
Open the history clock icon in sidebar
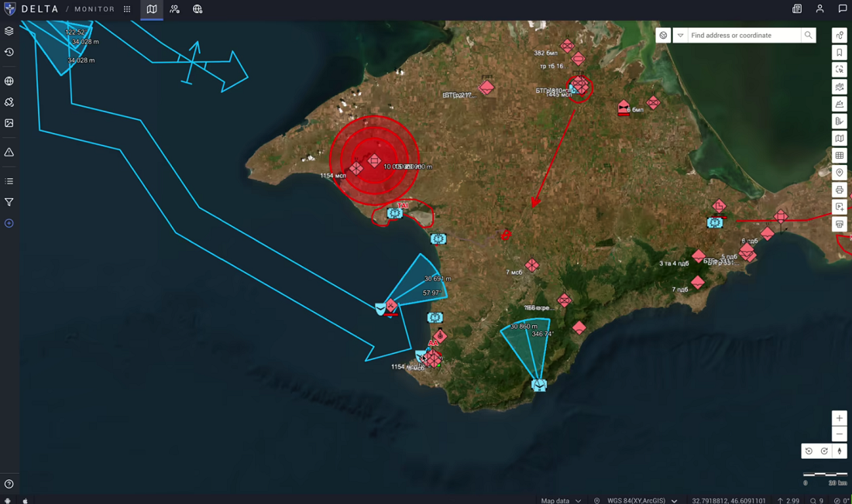[x=9, y=53]
